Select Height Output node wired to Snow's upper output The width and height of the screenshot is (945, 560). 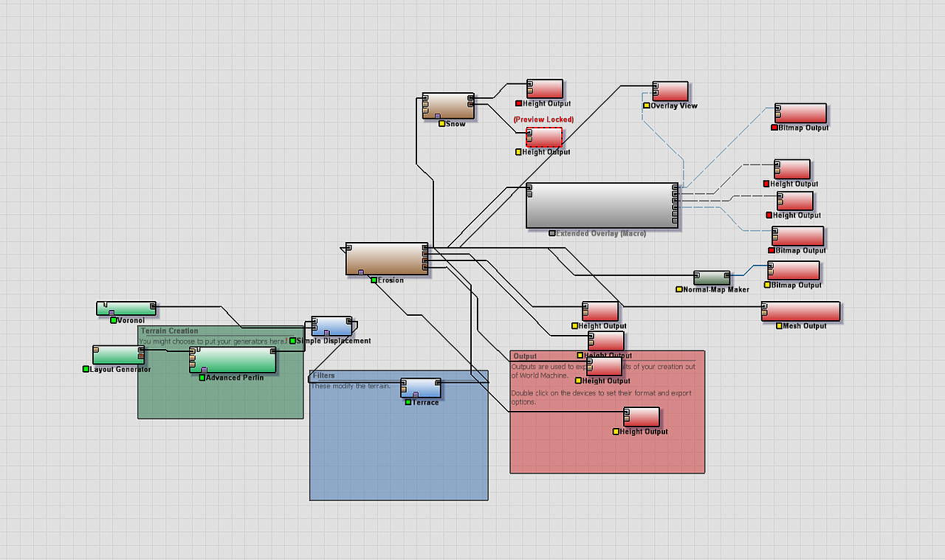[x=545, y=89]
